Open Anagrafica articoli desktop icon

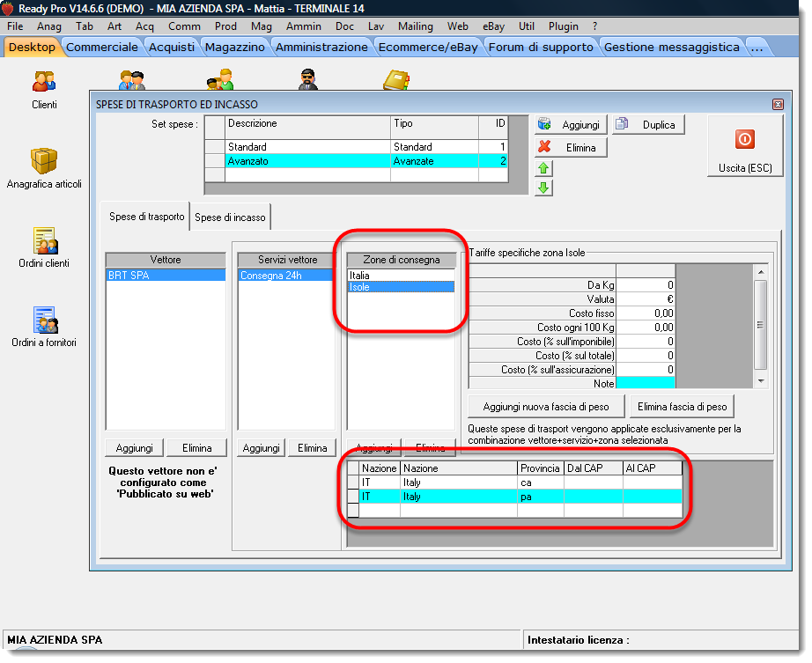pos(44,168)
